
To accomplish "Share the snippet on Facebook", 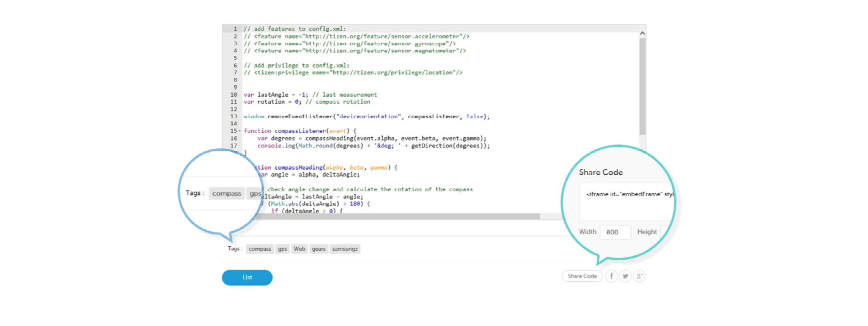I will [611, 276].
